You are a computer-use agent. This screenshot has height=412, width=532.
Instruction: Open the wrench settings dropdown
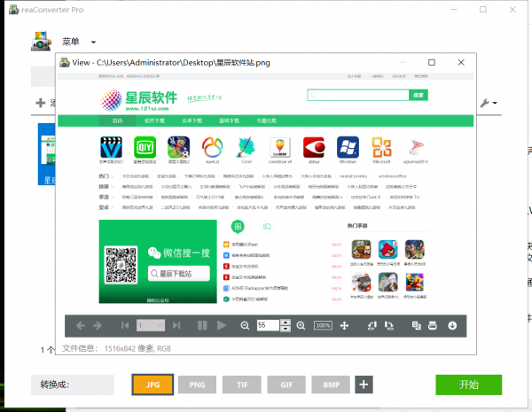click(x=489, y=103)
